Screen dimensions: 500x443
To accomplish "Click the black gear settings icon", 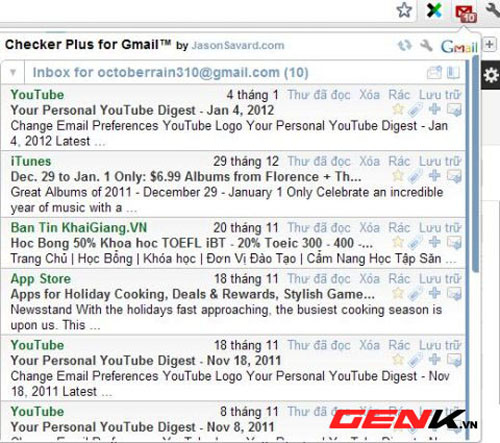I will [x=491, y=75].
